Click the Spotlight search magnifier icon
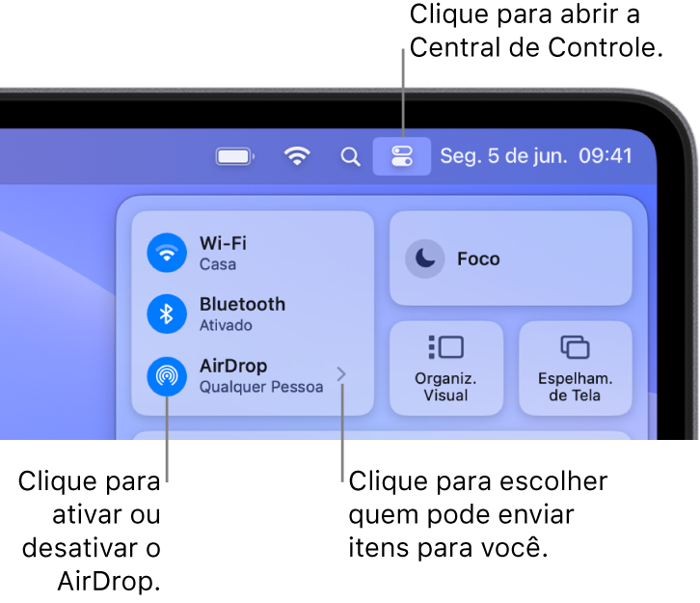This screenshot has width=700, height=603. 350,156
